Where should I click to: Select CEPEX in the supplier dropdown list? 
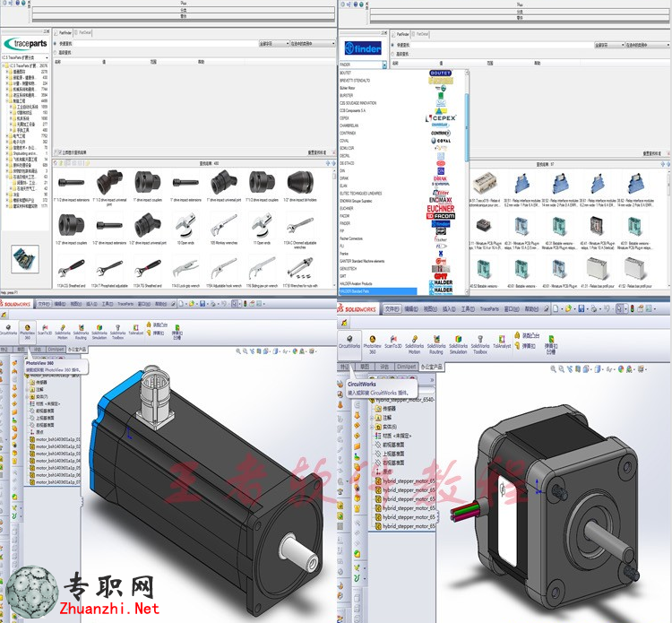click(x=345, y=118)
